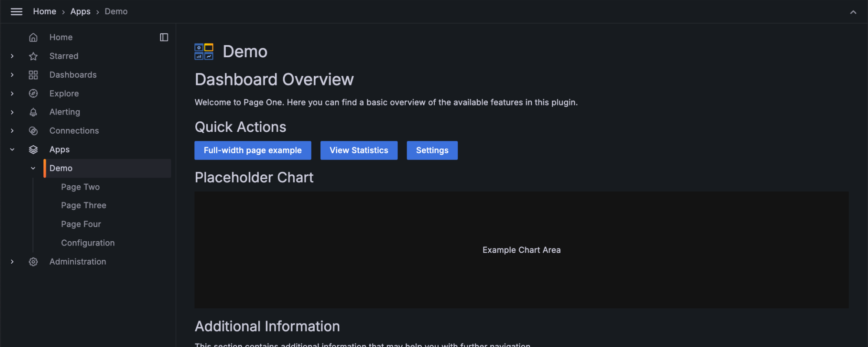Click the View Statistics button
This screenshot has height=347, width=868.
[359, 151]
